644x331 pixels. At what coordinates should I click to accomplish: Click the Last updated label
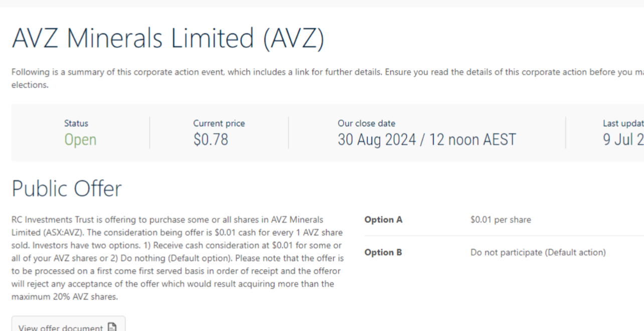click(x=623, y=123)
